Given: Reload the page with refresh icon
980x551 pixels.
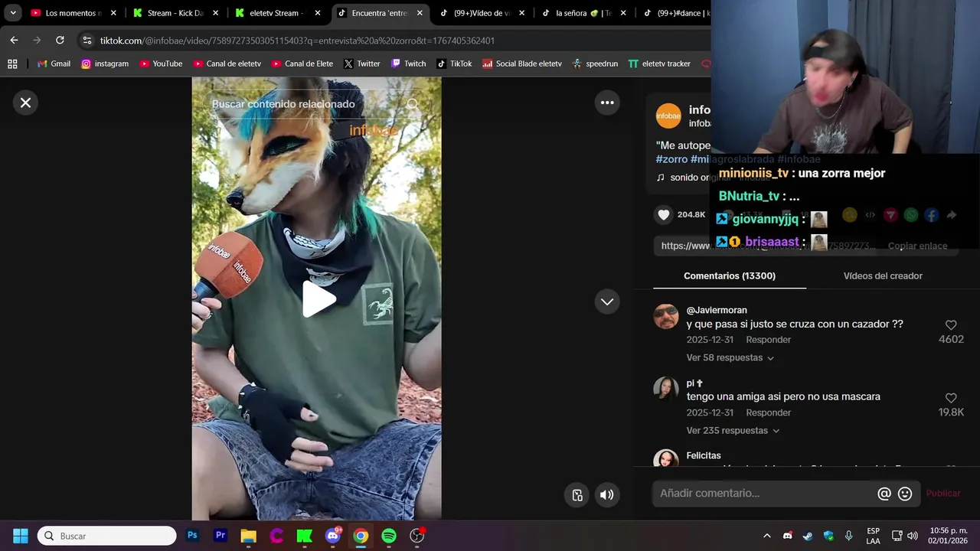Looking at the screenshot, I should tap(60, 41).
